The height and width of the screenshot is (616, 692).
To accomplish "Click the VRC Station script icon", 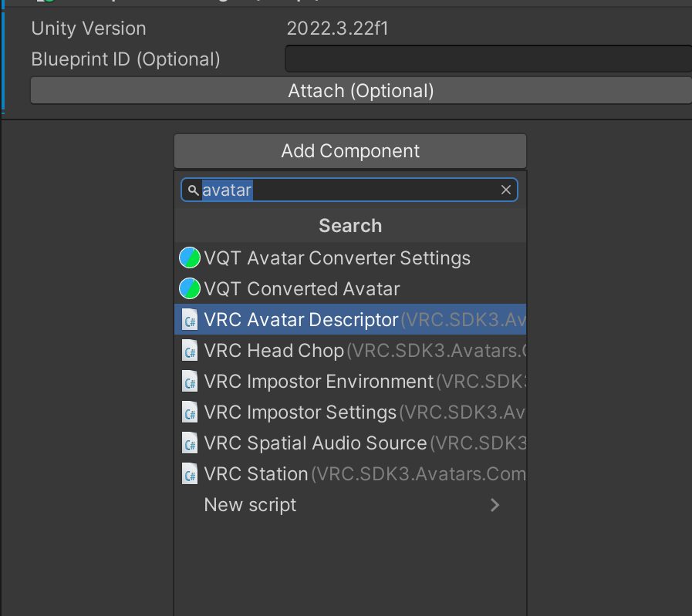I will [x=190, y=474].
